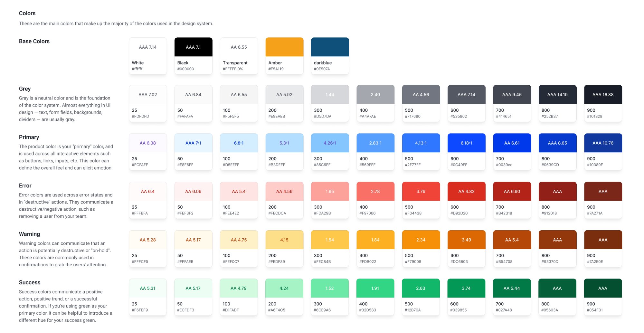The image size is (644, 333).
Task: Pick the Primary 300 swatch #85C6FF
Action: (x=330, y=143)
